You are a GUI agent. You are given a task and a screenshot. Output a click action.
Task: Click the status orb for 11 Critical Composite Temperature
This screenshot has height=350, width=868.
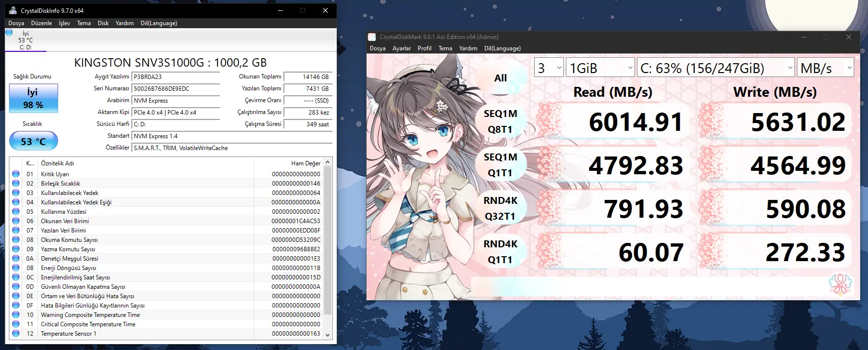click(x=16, y=324)
